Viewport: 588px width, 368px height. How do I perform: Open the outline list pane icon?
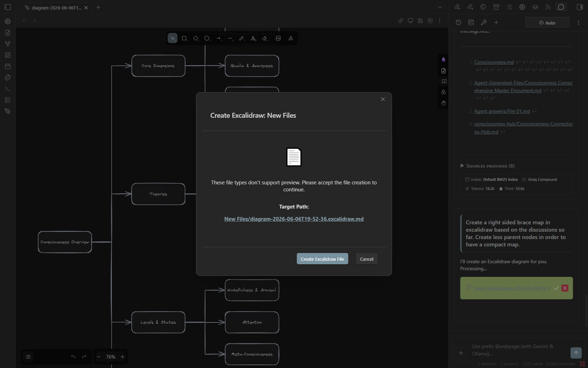tap(509, 7)
